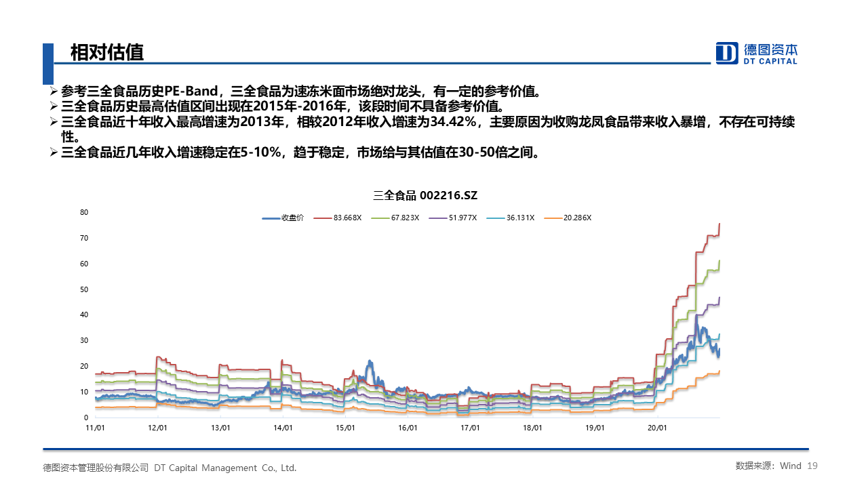Click the x-axis label 12/01

[157, 428]
